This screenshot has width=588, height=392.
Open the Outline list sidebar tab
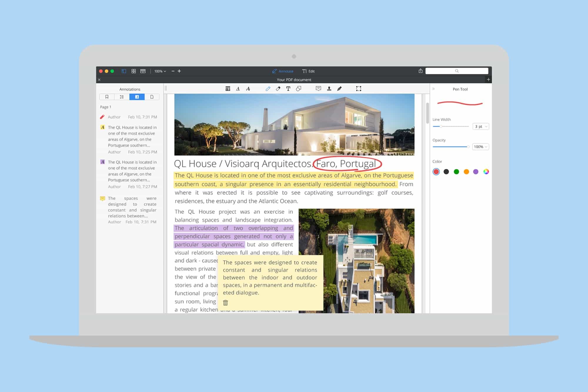[122, 97]
